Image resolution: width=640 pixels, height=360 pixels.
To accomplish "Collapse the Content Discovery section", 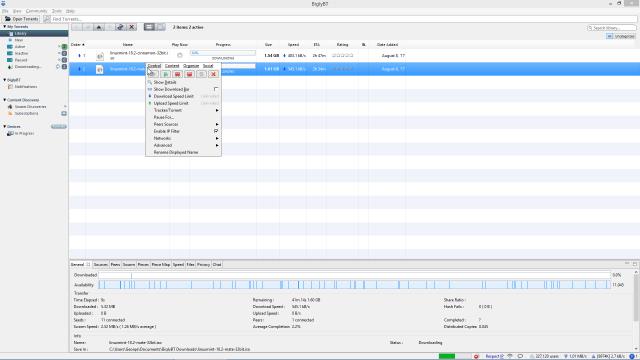I will [4, 100].
